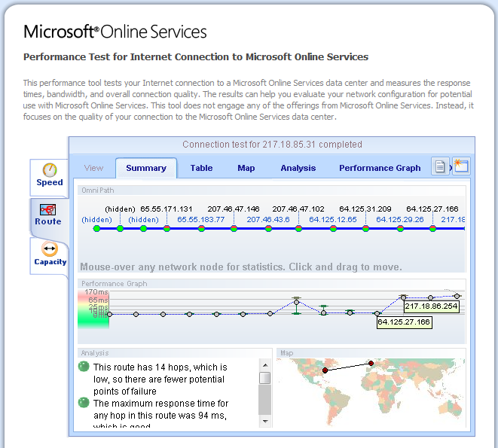
Task: Click the View label in tab bar
Action: pyautogui.click(x=94, y=168)
